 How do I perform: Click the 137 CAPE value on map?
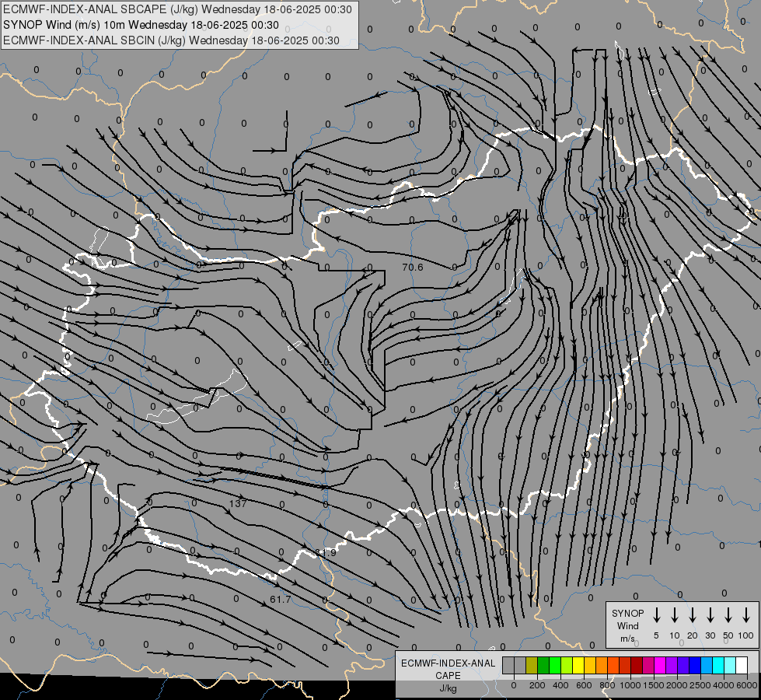click(238, 503)
